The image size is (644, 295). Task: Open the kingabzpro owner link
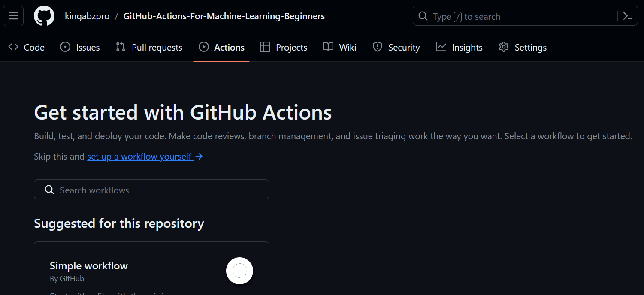[x=87, y=16]
